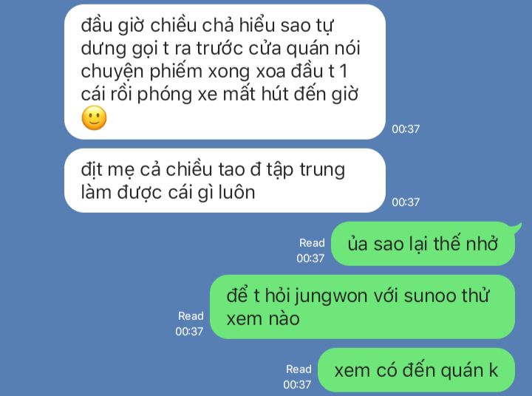Select the white bubble "địt mẹ cả chiều"
This screenshot has width=532, height=396.
225,180
